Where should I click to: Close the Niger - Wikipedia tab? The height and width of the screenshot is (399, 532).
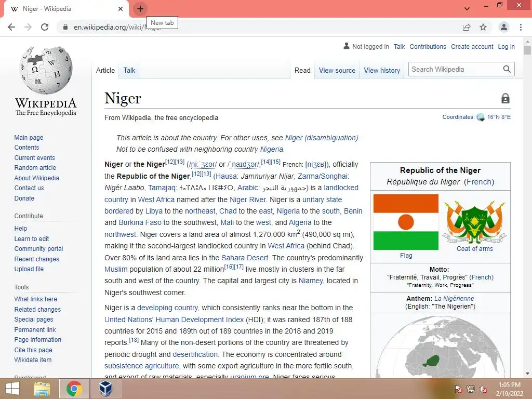click(121, 9)
